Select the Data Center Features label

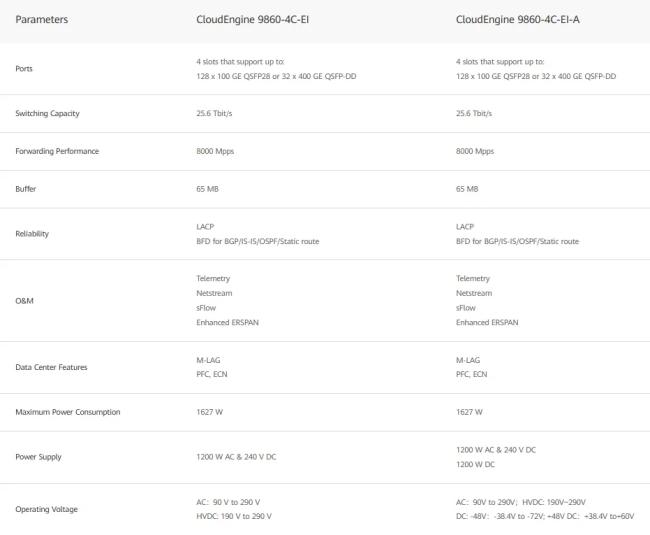pyautogui.click(x=51, y=367)
